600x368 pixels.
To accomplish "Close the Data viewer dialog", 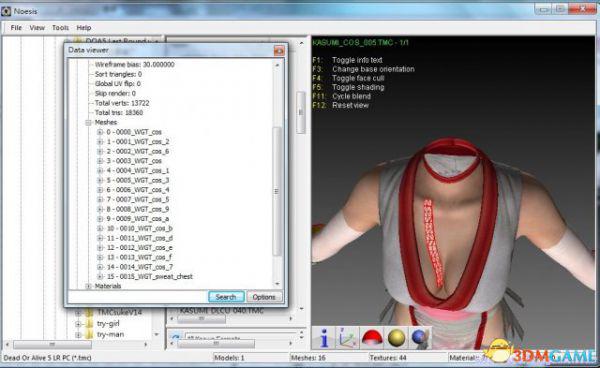I will pyautogui.click(x=279, y=50).
